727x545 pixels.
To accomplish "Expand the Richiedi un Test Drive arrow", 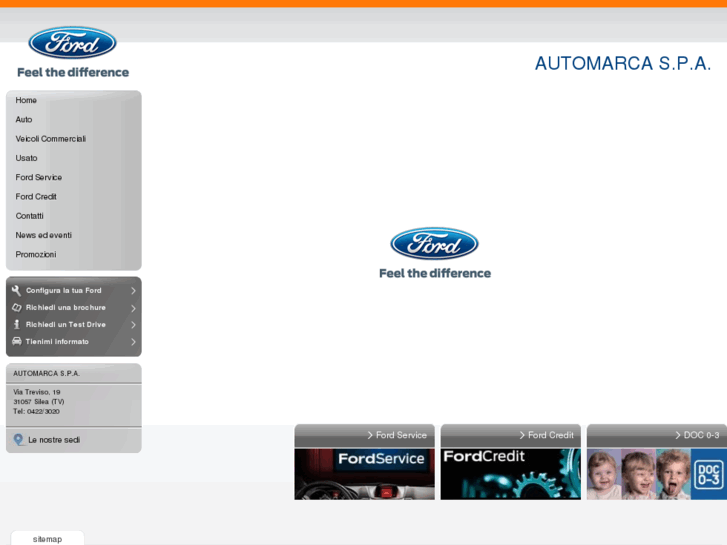I will coord(133,325).
